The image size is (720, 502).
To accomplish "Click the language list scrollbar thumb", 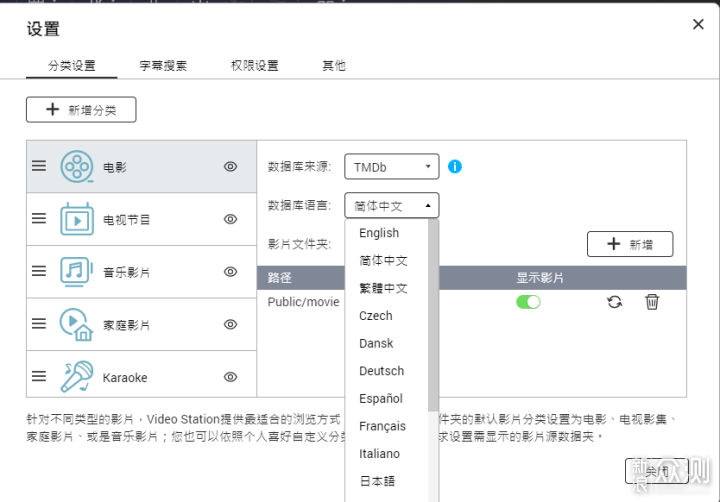I will (x=433, y=315).
